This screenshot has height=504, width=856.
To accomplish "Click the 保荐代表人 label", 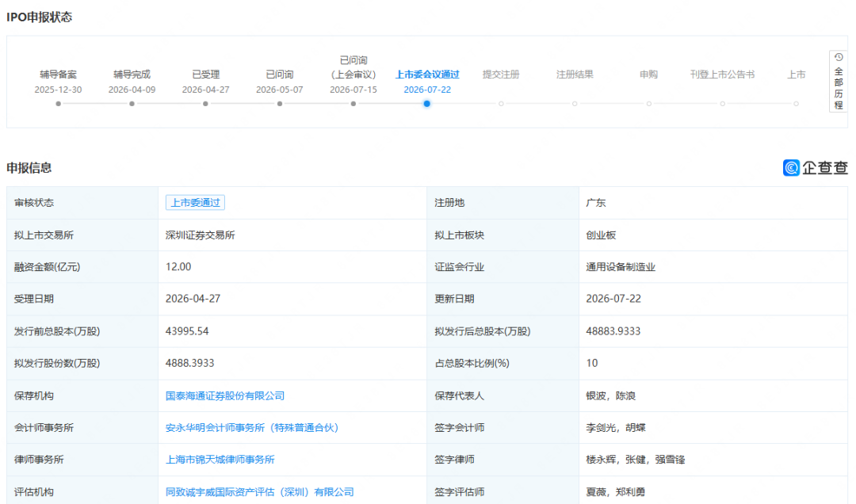I will 459,396.
